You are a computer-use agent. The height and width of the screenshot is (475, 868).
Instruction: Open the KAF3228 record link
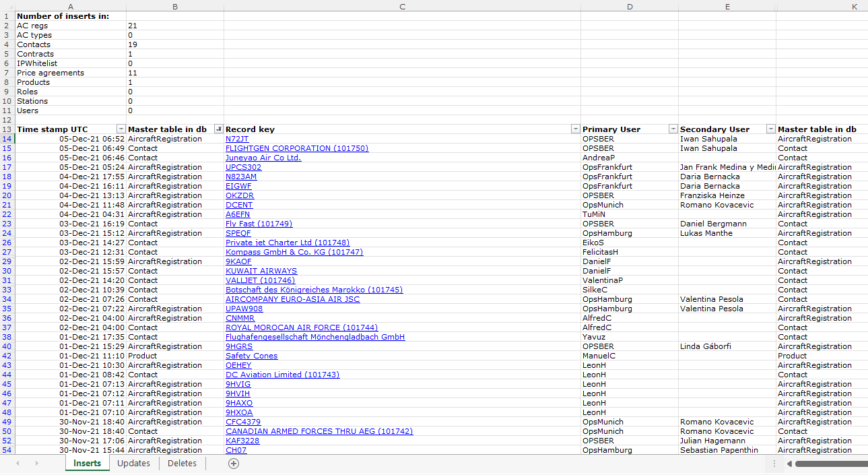[242, 441]
